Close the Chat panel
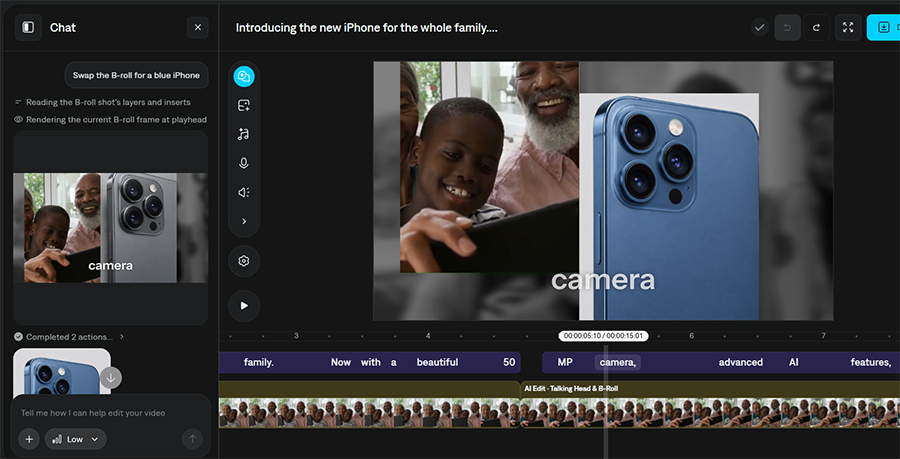 (197, 28)
